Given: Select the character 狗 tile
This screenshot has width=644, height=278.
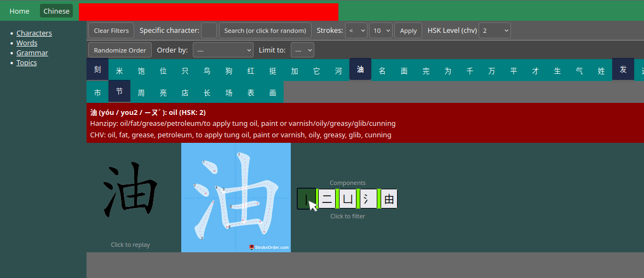Looking at the screenshot, I should [229, 71].
